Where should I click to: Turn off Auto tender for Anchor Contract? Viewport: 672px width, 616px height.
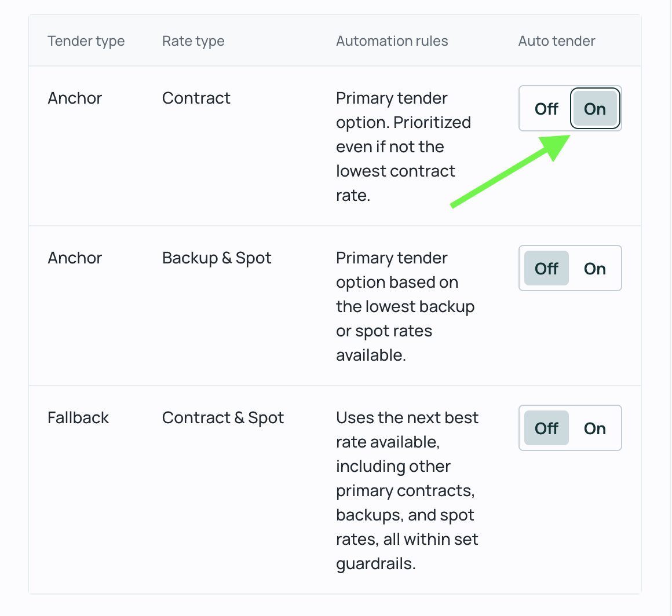[x=545, y=108]
